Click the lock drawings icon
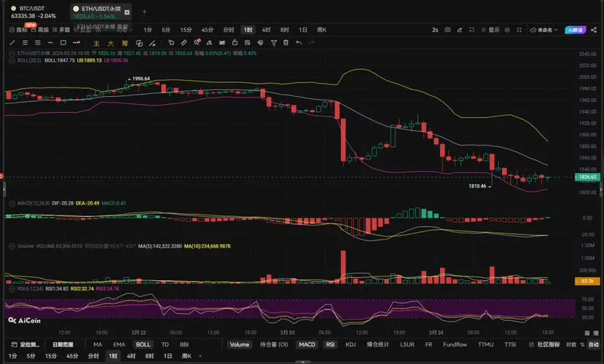The image size is (604, 364). click(x=235, y=43)
